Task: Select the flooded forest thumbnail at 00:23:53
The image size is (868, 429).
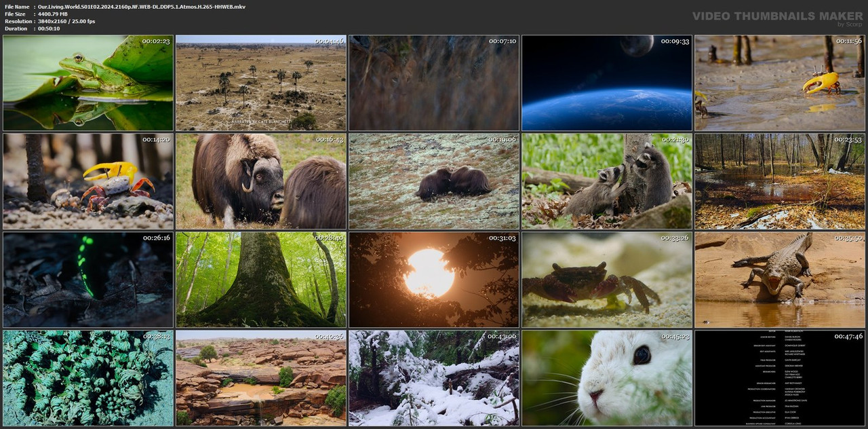Action: click(780, 181)
